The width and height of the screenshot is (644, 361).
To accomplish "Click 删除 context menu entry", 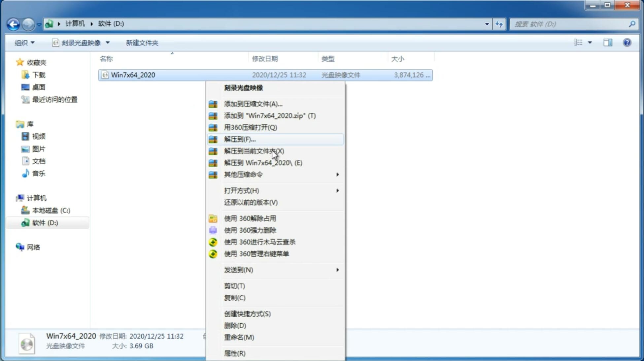I will click(x=235, y=325).
